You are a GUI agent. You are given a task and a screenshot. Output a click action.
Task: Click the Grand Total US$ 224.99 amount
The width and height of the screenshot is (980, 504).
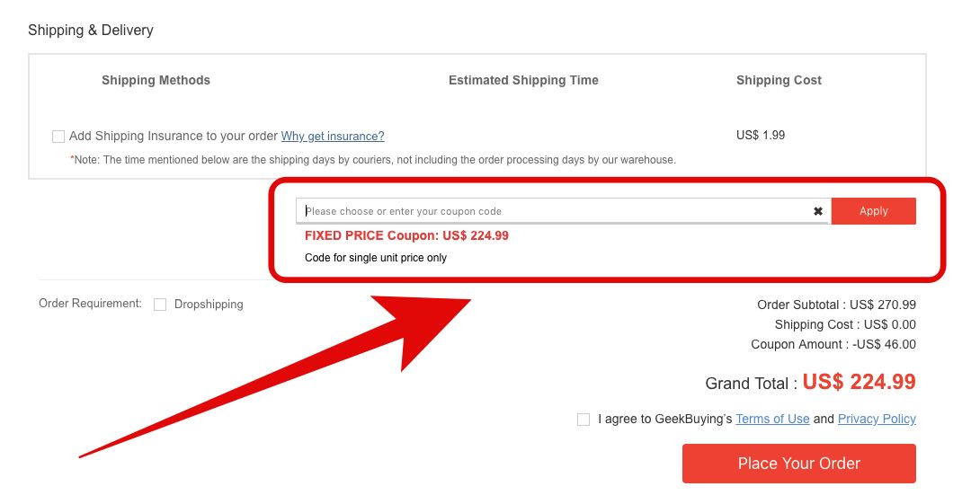click(x=859, y=382)
